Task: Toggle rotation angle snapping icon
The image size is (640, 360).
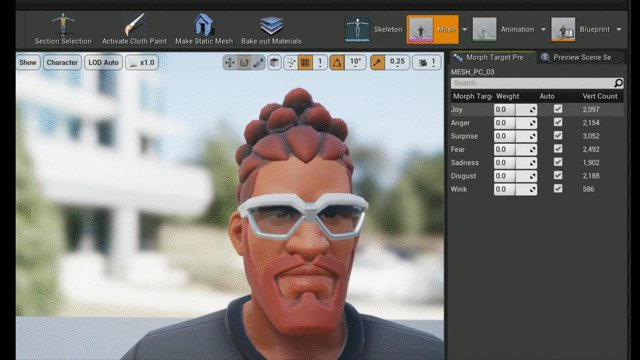Action: point(337,62)
